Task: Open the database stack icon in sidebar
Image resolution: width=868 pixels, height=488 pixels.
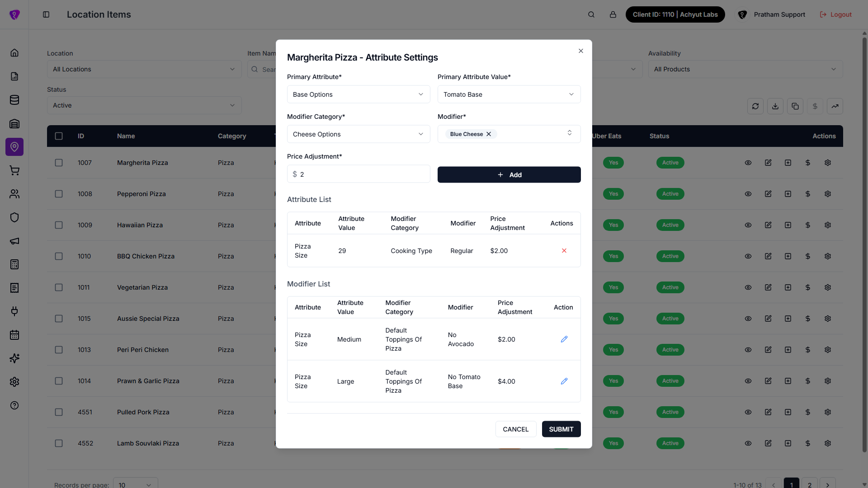Action: coord(14,100)
